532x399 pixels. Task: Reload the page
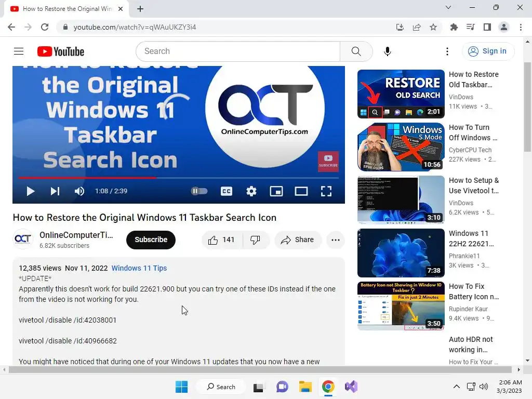coord(45,27)
